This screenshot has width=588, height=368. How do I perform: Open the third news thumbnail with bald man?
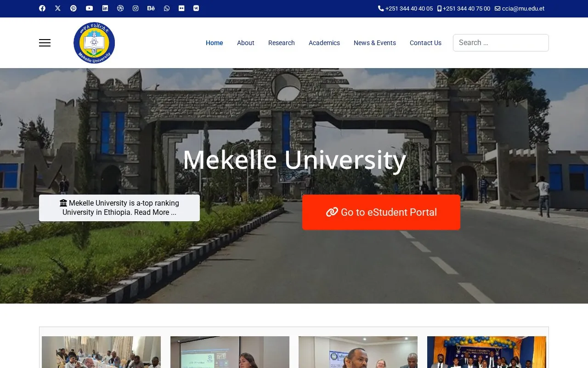pos(358,352)
